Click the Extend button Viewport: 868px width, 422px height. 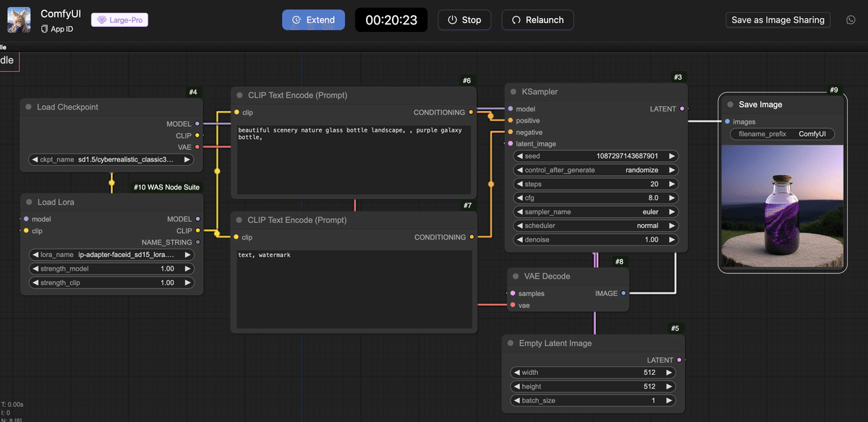313,20
